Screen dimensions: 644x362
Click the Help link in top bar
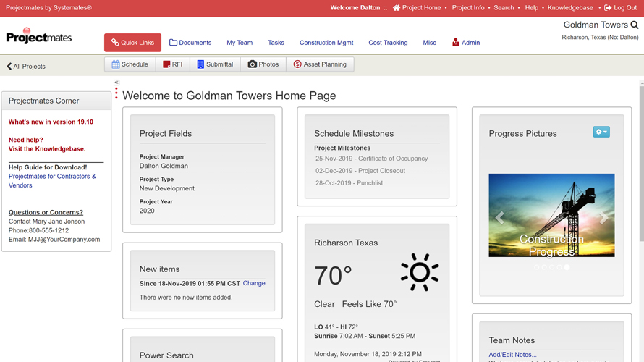tap(531, 8)
